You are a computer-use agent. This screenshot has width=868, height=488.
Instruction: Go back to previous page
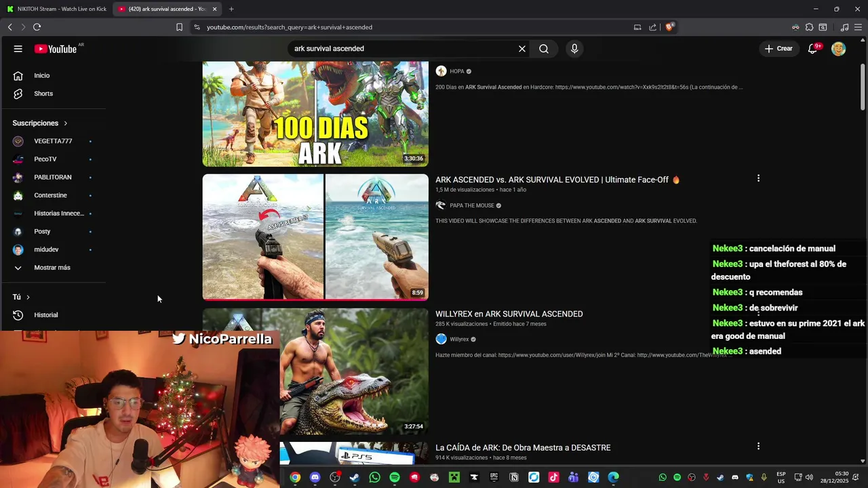pos(9,27)
